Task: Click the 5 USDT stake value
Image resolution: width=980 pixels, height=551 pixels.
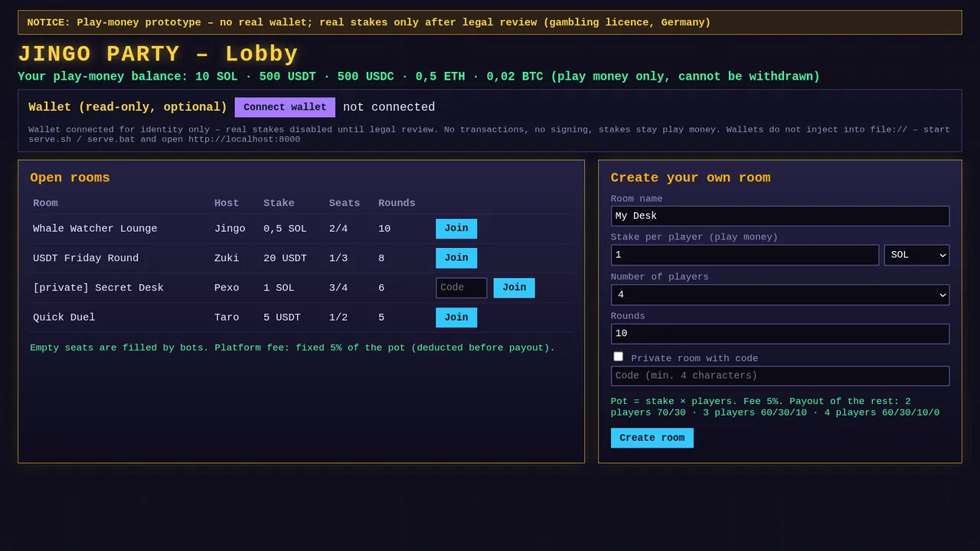Action: [282, 318]
